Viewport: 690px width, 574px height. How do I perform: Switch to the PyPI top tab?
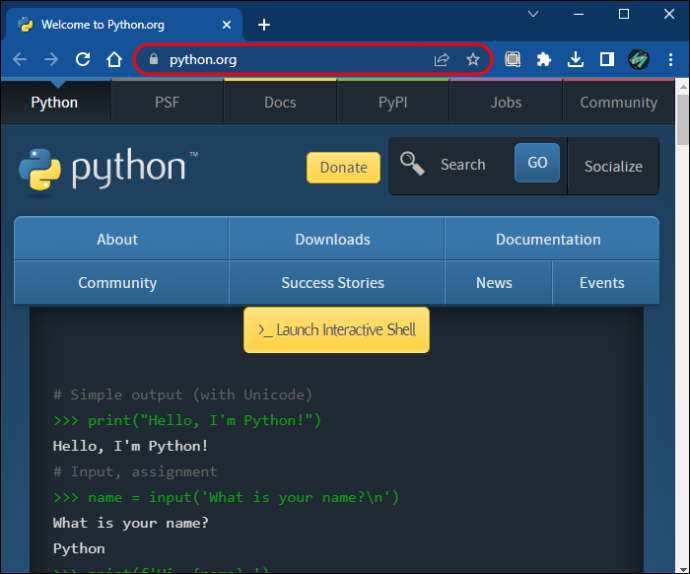(393, 102)
